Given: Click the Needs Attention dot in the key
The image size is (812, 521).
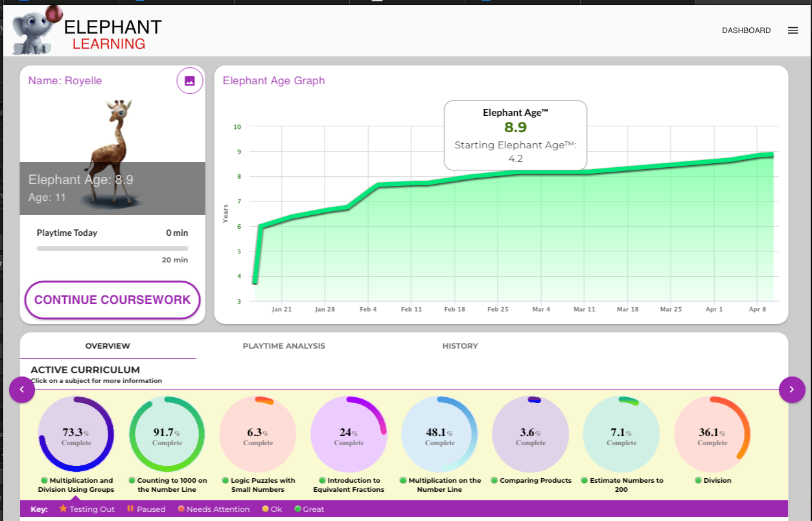Looking at the screenshot, I should pos(181,509).
